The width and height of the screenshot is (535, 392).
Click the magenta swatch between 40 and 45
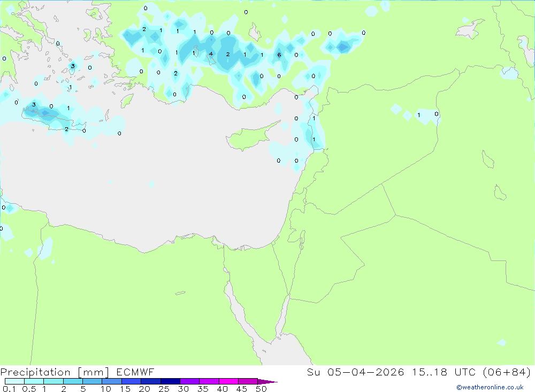pos(228,381)
